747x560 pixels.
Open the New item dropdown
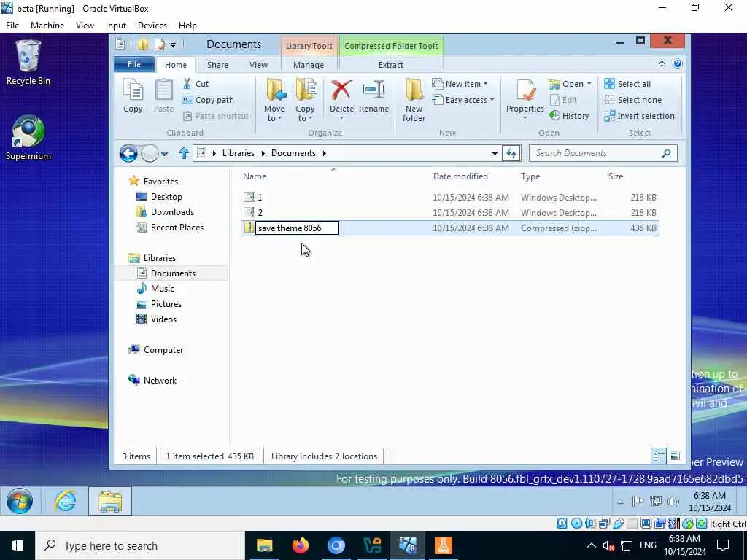click(x=460, y=84)
